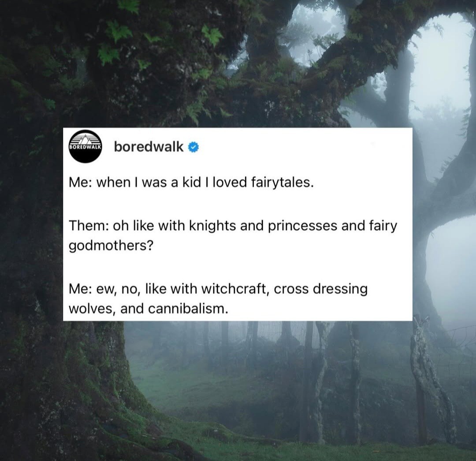This screenshot has width=476, height=461.
Task: Open the boredwalk username link
Action: pyautogui.click(x=149, y=147)
